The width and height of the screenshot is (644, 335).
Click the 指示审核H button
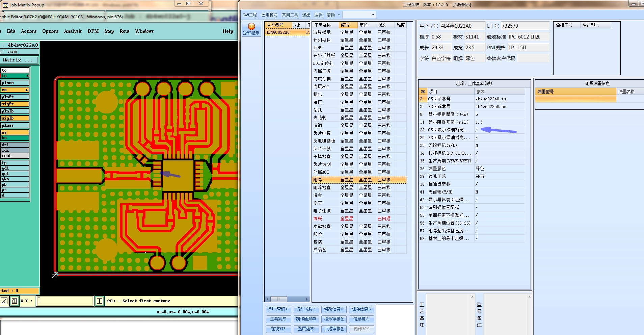(x=334, y=319)
